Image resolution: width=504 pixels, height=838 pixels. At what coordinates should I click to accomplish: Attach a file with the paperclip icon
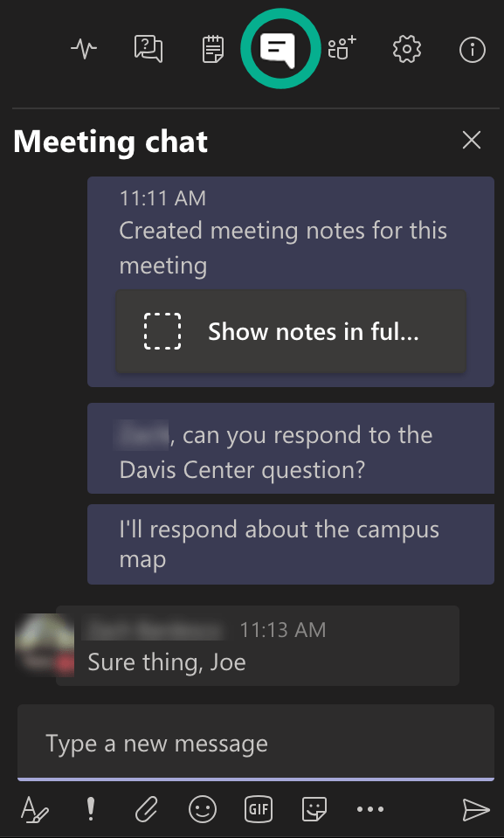pos(146,810)
